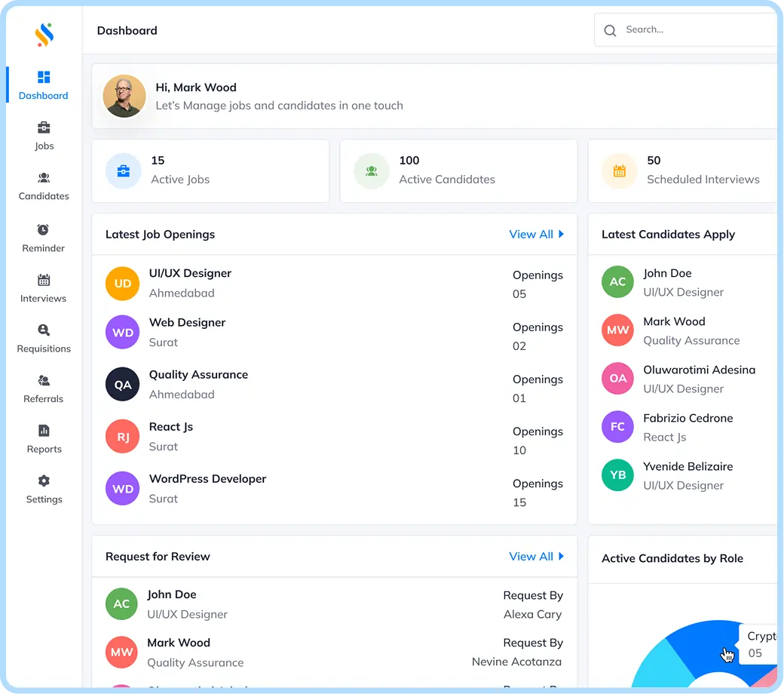This screenshot has width=784, height=694.
Task: Open the Dashboard sidebar icon
Action: 44,77
